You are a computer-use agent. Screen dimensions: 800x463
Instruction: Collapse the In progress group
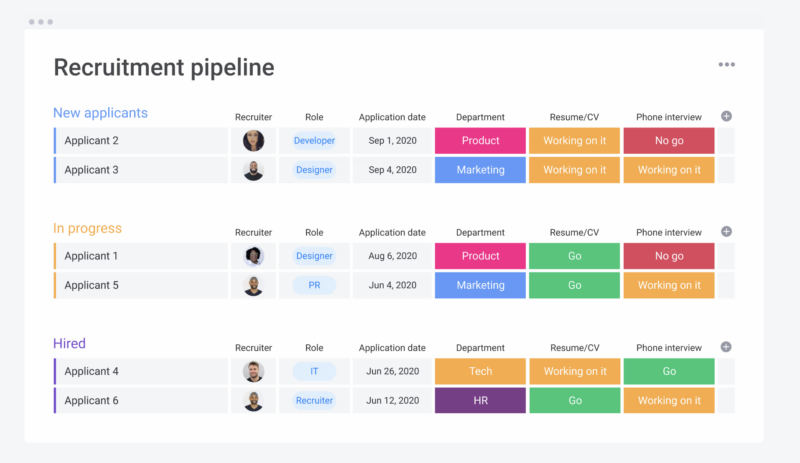click(87, 229)
